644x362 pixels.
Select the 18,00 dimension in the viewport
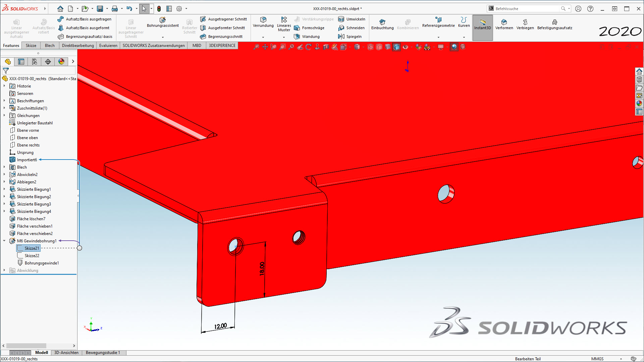262,269
